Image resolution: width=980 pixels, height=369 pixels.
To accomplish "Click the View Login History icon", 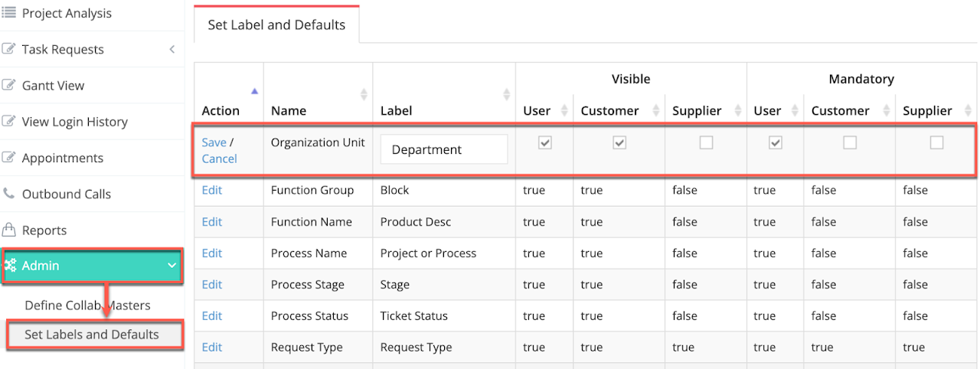I will pyautogui.click(x=9, y=121).
